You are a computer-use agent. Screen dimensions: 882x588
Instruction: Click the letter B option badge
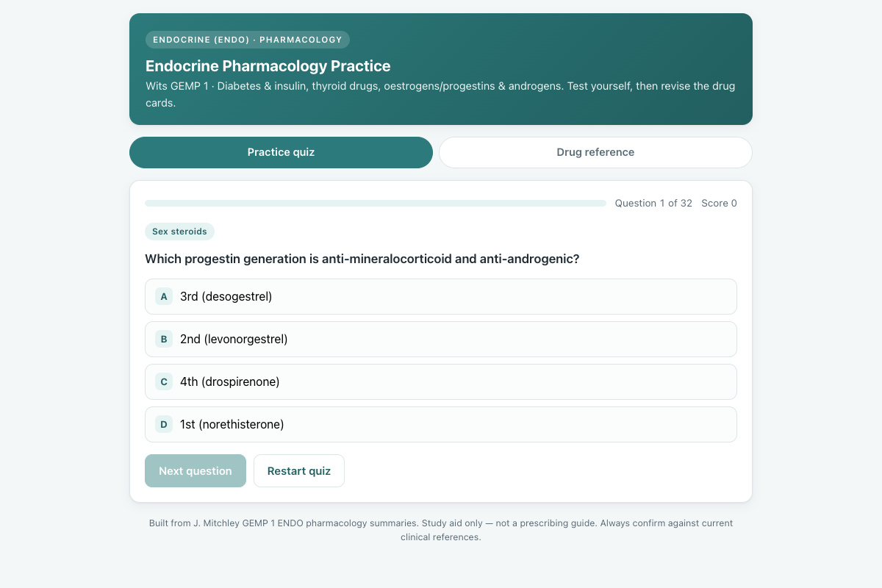[x=164, y=339]
